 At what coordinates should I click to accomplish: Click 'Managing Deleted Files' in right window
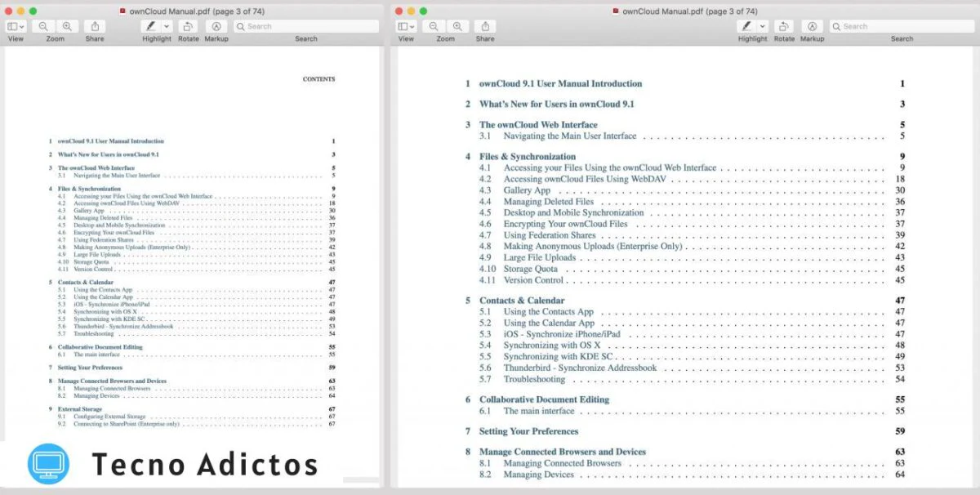coord(549,202)
